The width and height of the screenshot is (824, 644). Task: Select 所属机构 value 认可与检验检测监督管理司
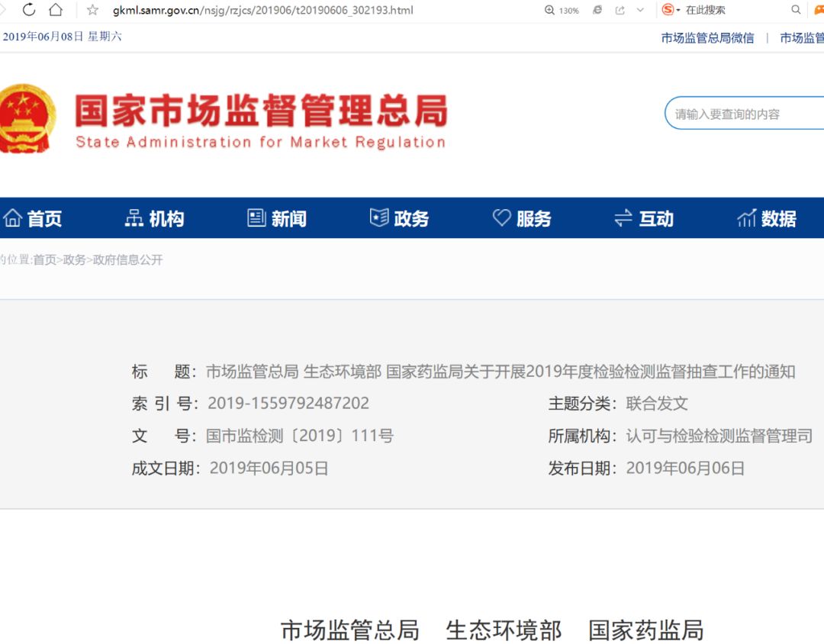719,436
